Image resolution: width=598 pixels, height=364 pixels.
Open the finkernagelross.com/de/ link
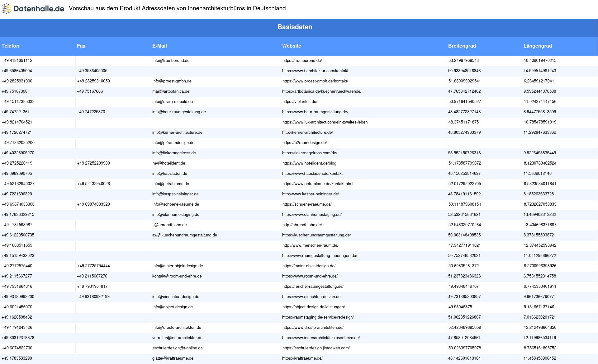[310, 153]
